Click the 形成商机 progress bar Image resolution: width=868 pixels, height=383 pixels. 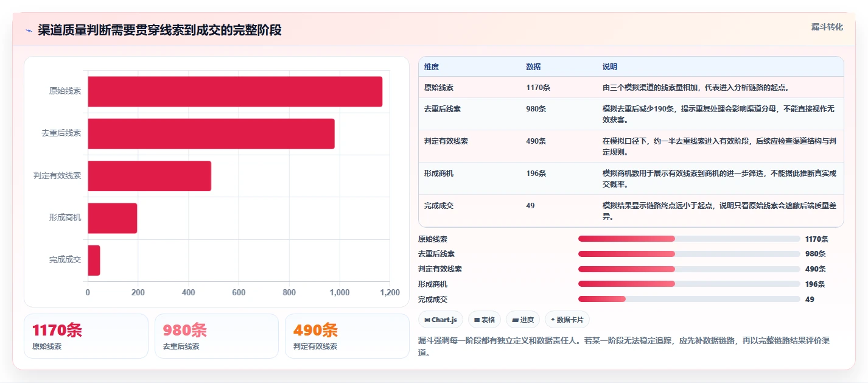pos(689,284)
